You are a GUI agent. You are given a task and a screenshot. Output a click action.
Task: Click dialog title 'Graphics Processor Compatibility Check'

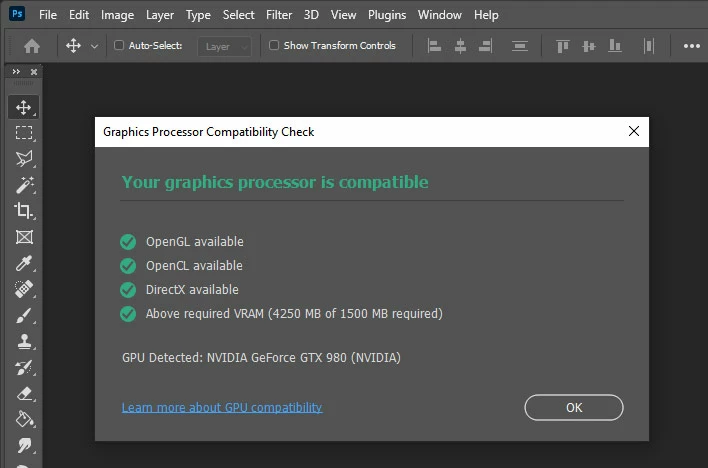(x=209, y=132)
